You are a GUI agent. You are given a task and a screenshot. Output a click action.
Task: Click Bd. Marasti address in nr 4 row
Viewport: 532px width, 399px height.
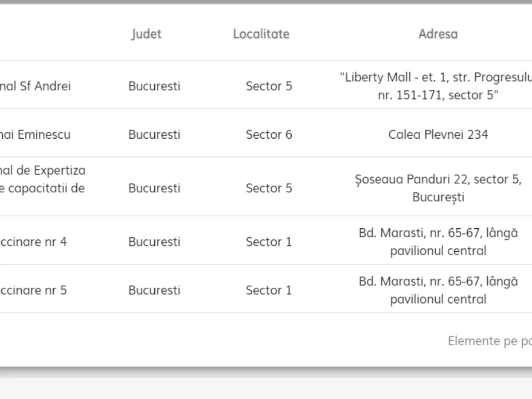438,242
